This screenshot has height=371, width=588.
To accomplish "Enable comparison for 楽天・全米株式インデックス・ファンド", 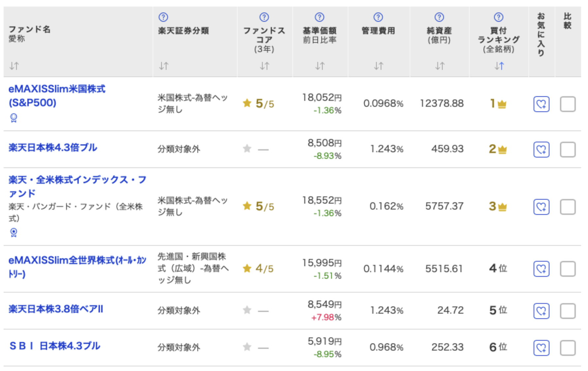I will click(x=568, y=207).
